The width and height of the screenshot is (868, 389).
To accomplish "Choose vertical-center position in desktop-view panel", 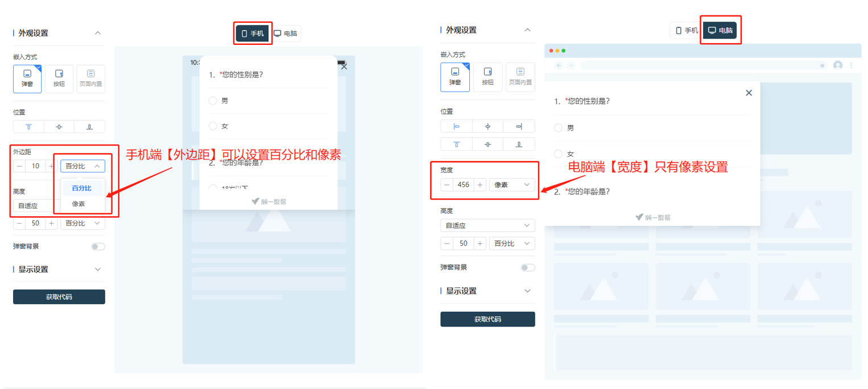I will coord(487,144).
